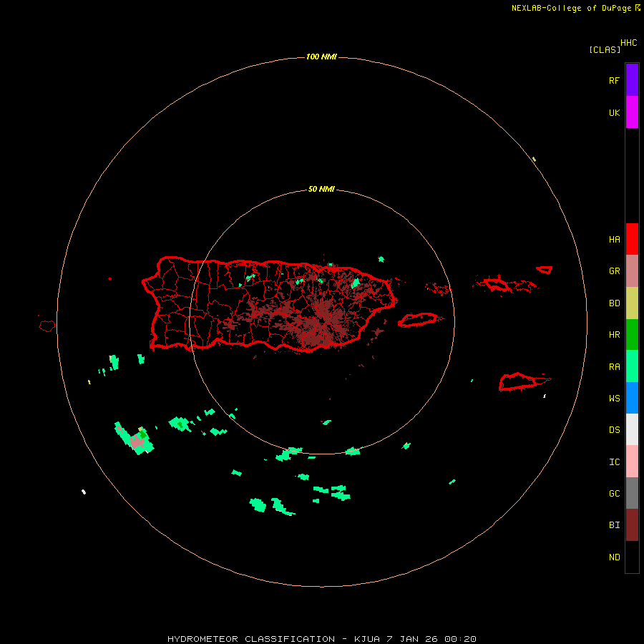Click the HYDROMETEOR CLASSIFICATION title text
644x644 pixels.
pyautogui.click(x=251, y=639)
